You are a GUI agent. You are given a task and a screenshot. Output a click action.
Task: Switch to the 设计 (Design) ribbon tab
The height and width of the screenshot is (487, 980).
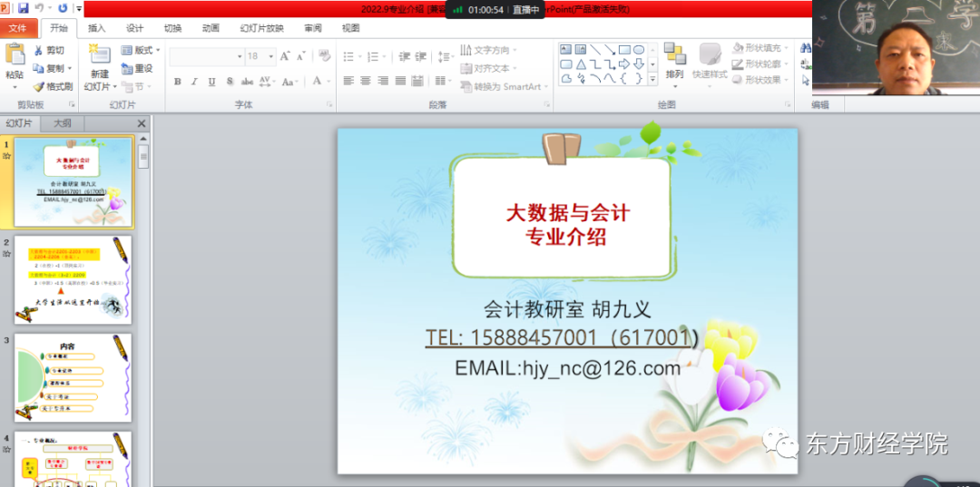coord(135,28)
